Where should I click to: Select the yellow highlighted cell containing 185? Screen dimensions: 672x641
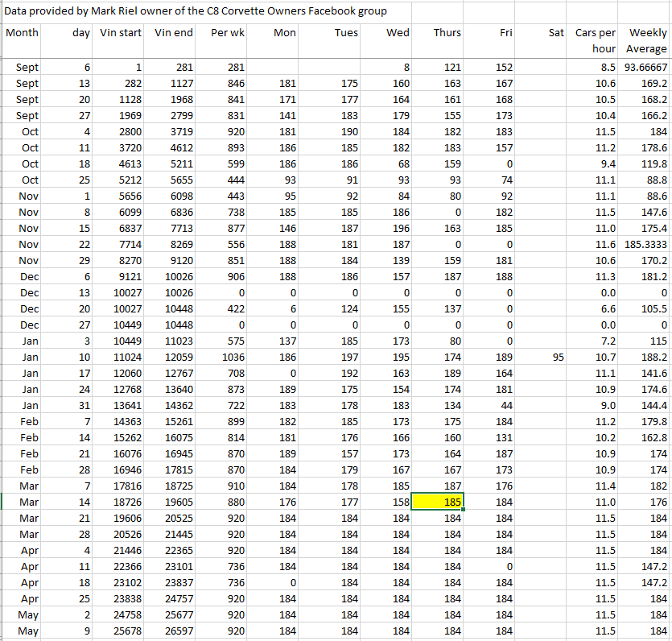437,502
